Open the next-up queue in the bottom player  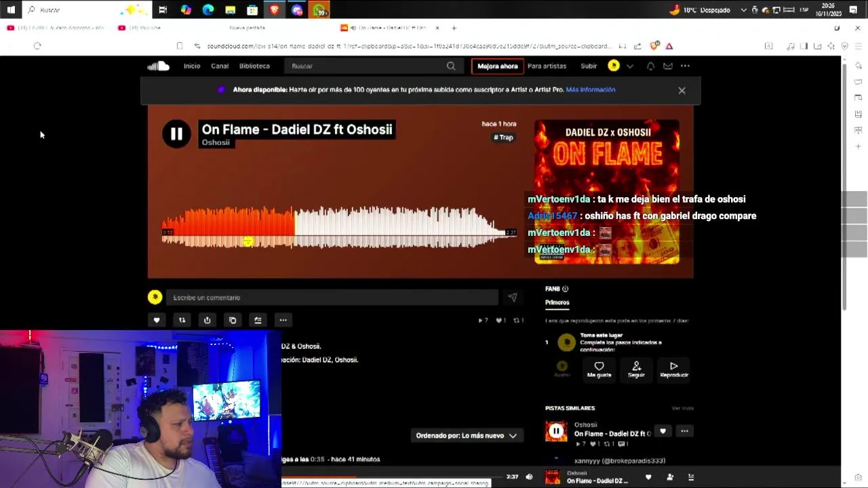[691, 477]
